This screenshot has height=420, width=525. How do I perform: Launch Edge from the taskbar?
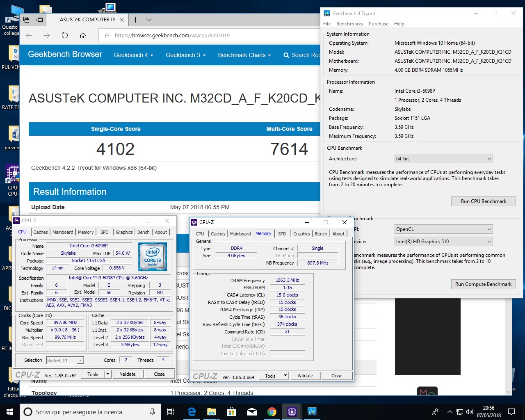[x=192, y=412]
